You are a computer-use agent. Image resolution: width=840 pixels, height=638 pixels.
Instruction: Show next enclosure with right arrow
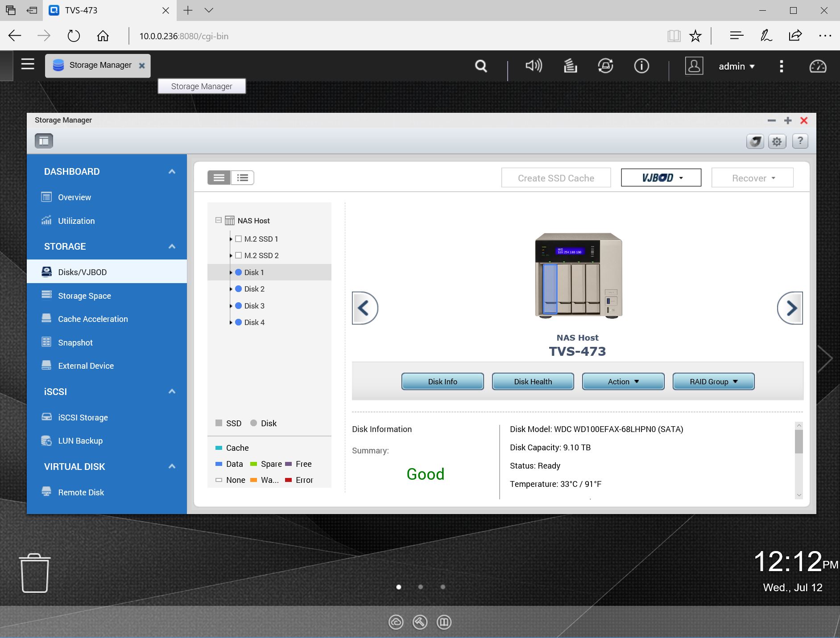pyautogui.click(x=790, y=308)
